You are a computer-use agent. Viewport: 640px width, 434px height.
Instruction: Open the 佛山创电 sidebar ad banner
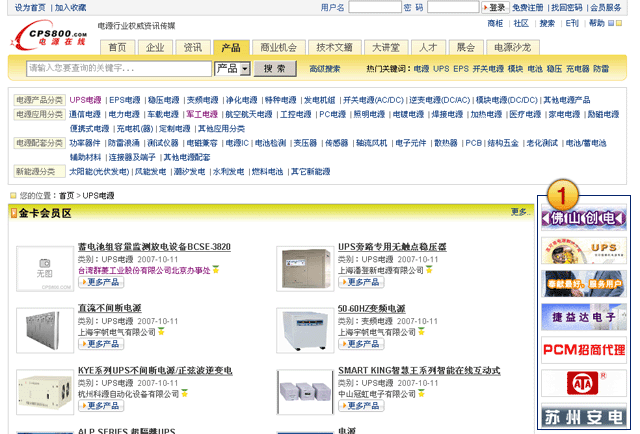(x=585, y=218)
